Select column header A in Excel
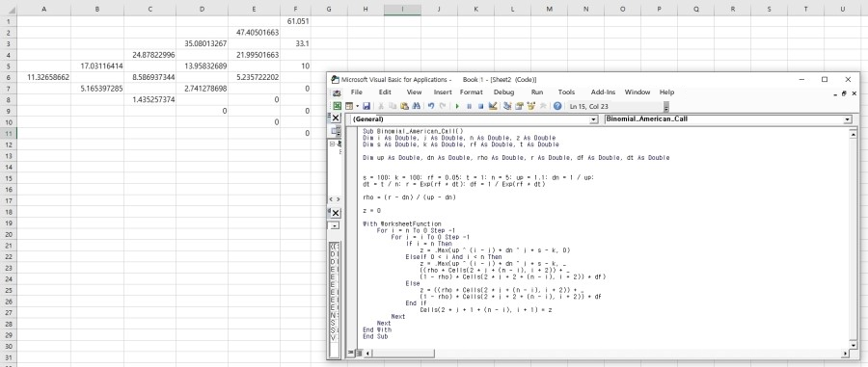The image size is (868, 367). [x=43, y=9]
